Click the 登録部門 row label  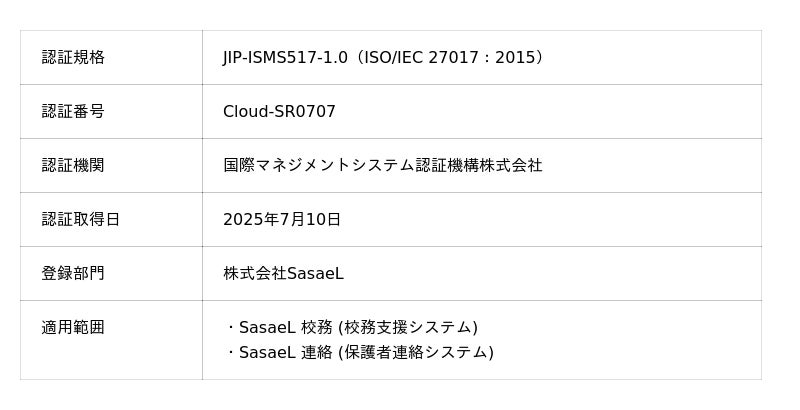coord(73,274)
